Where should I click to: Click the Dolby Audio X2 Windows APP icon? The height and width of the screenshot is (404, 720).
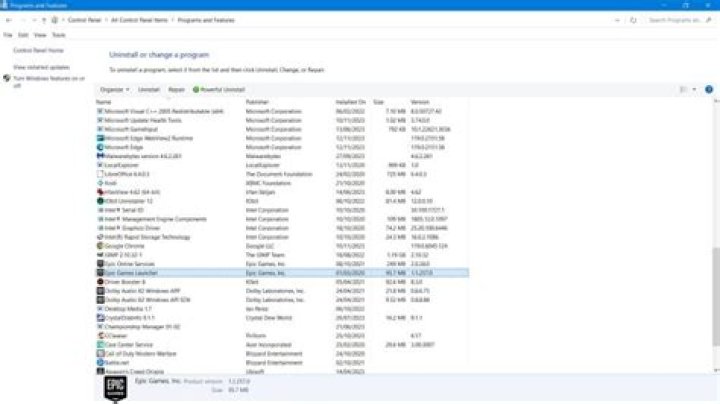tap(100, 291)
